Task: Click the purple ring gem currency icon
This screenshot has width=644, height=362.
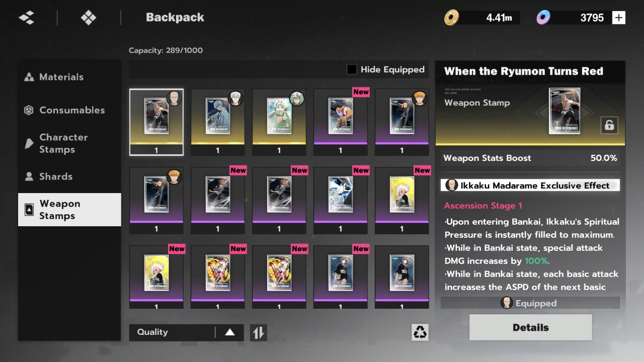Action: pyautogui.click(x=543, y=18)
